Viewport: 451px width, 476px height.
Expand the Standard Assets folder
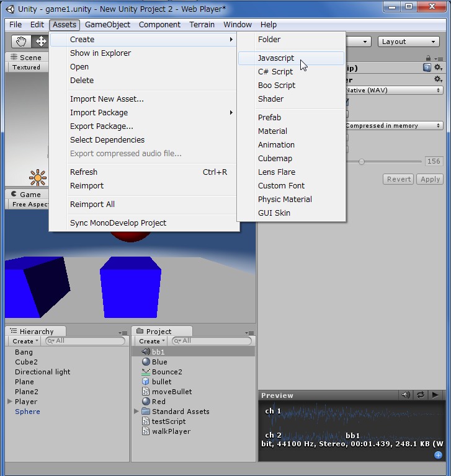pyautogui.click(x=136, y=412)
